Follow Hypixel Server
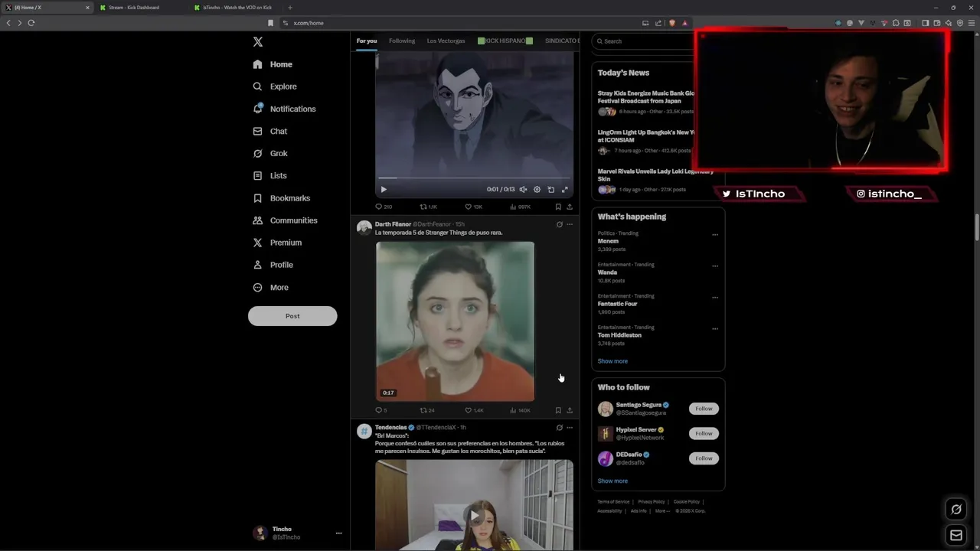This screenshot has width=980, height=551. point(704,433)
